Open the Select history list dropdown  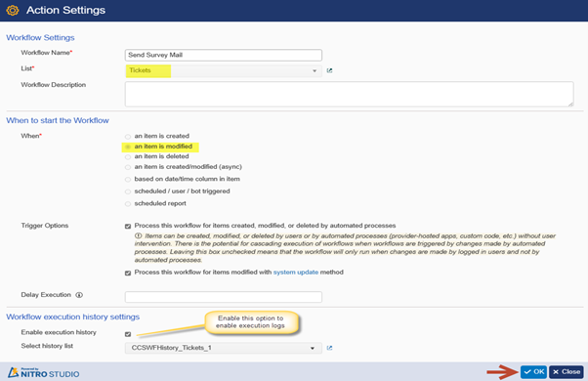click(x=224, y=348)
